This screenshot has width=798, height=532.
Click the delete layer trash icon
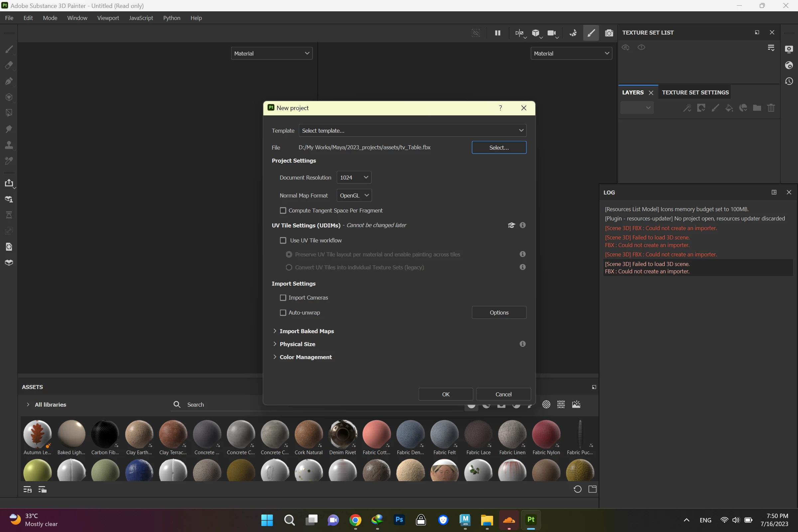point(771,108)
